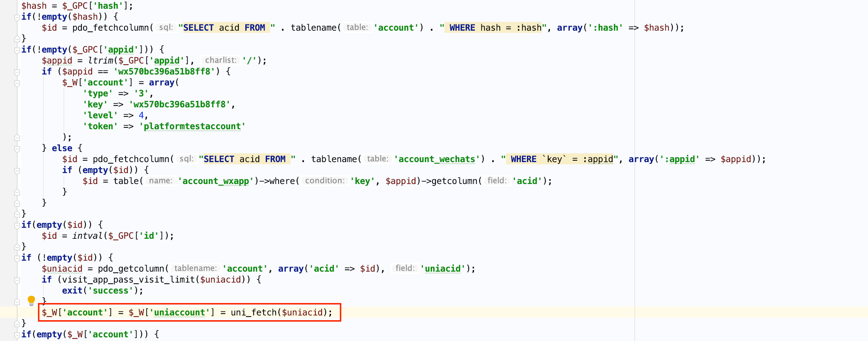Click the intval($_GPC['id']) expression
The height and width of the screenshot is (341, 868).
(120, 236)
